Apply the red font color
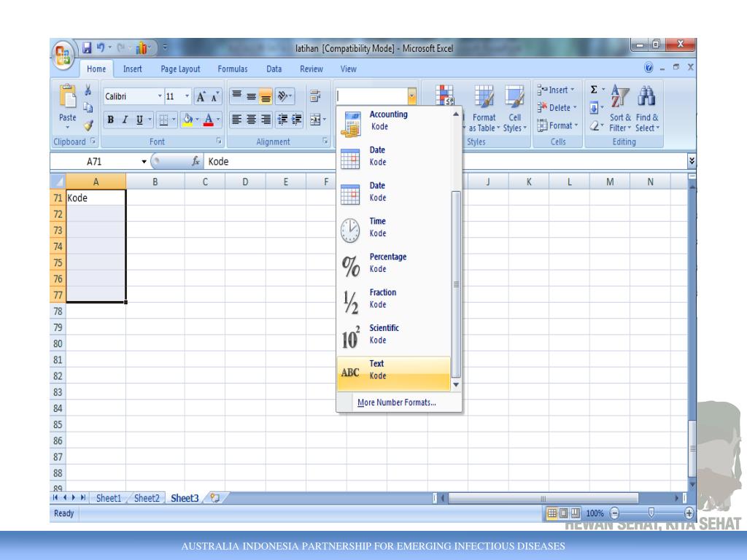The height and width of the screenshot is (560, 747). pyautogui.click(x=208, y=120)
